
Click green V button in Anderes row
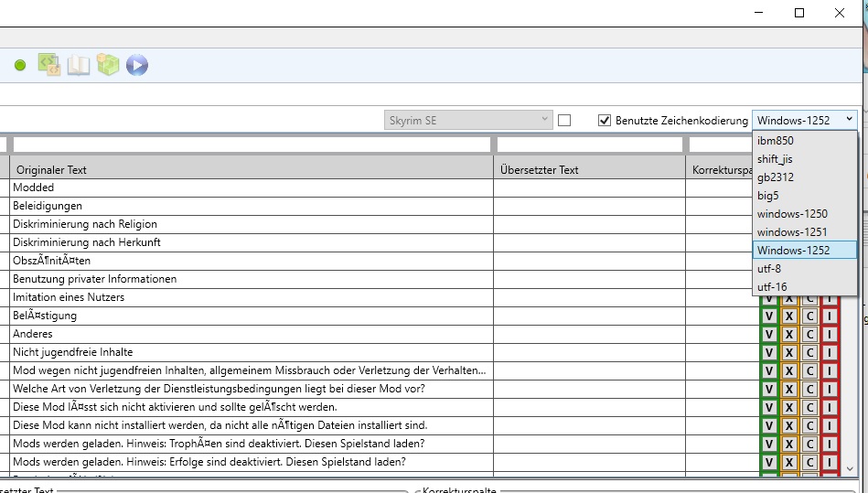pyautogui.click(x=769, y=334)
